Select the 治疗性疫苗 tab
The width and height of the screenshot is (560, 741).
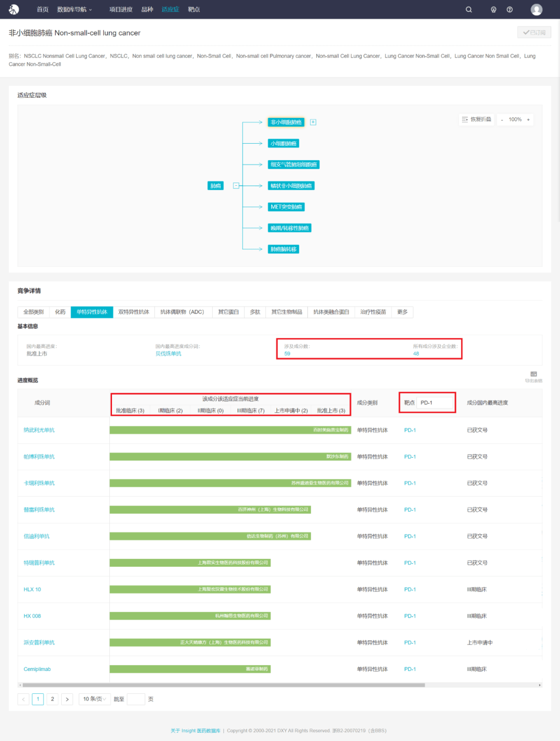point(373,312)
